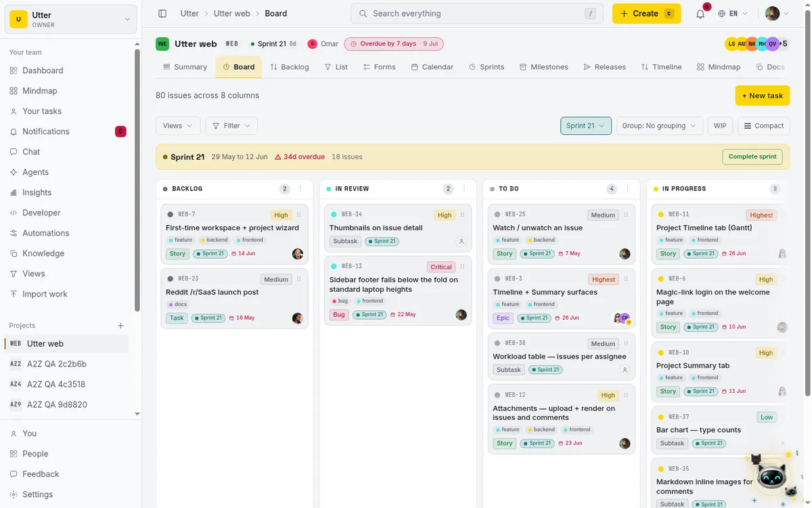Screen dimensions: 812x508
Task: Open card Reddit /r/SaaS launch post
Action: tap(212, 292)
